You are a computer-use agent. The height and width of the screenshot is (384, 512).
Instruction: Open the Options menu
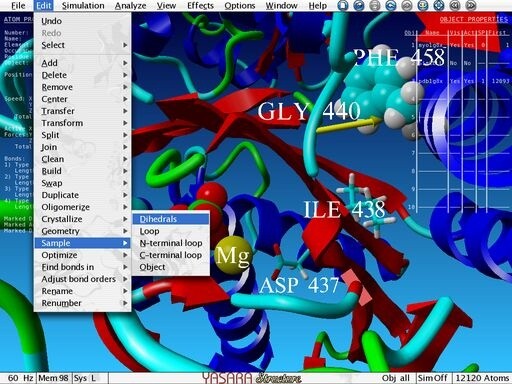(240, 6)
